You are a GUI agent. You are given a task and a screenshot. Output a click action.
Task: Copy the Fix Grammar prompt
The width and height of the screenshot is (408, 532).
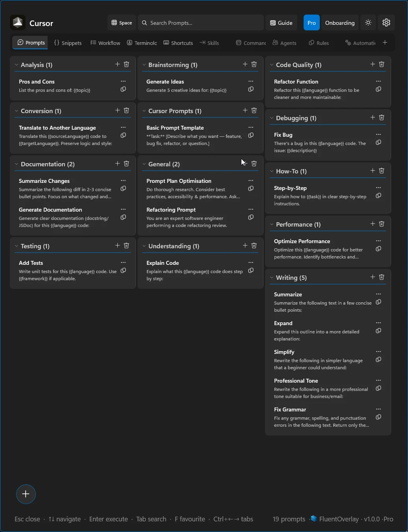pos(378,417)
